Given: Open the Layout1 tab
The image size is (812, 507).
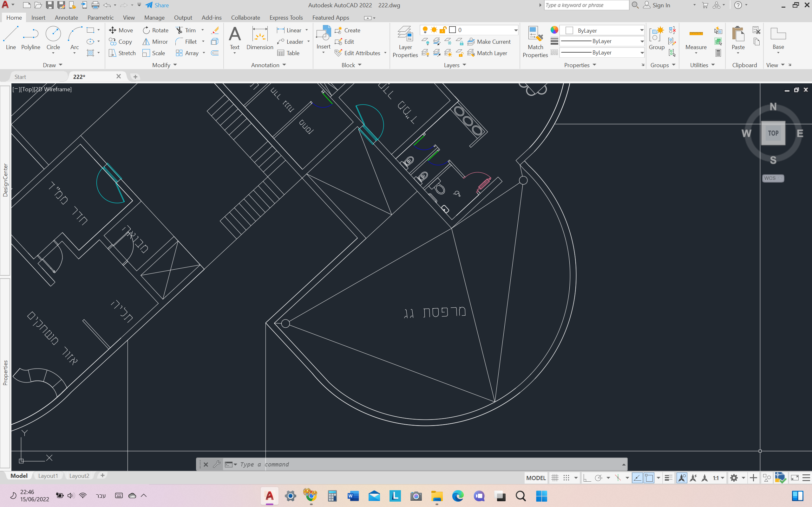Looking at the screenshot, I should point(48,476).
